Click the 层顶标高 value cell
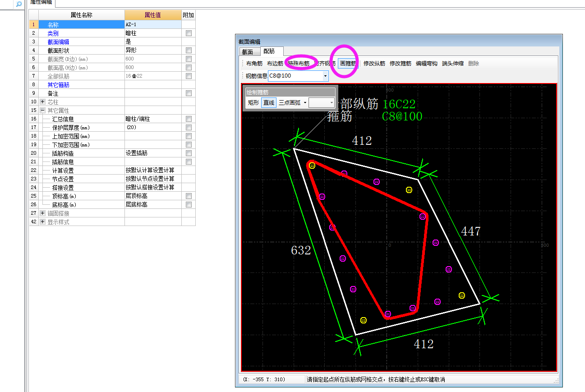 click(x=153, y=196)
